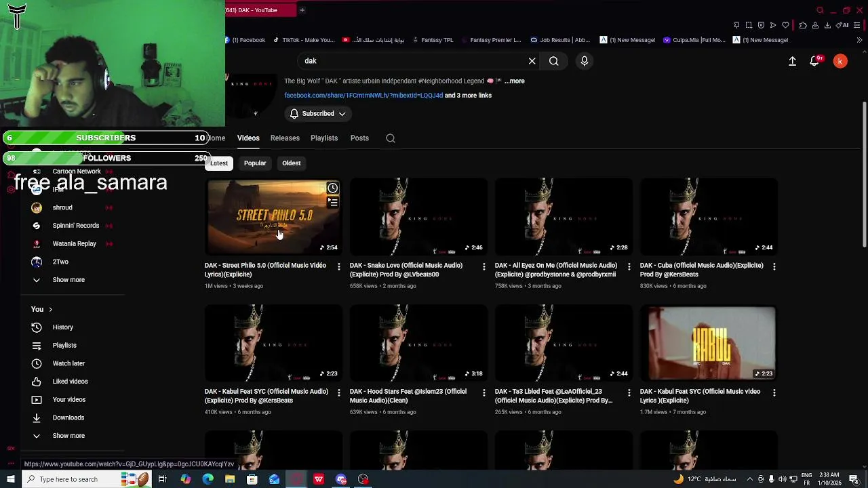Open a new browser tab
The height and width of the screenshot is (488, 868).
coord(302,10)
